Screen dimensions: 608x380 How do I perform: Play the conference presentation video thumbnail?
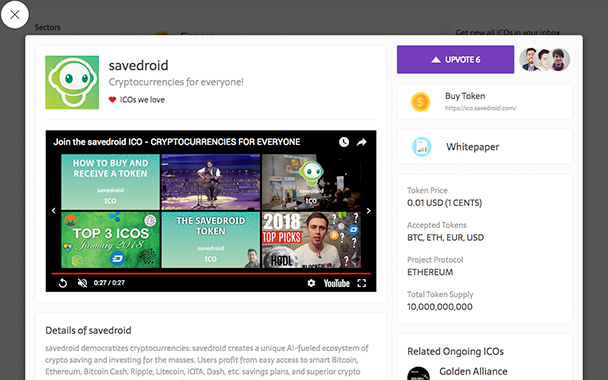[311, 182]
